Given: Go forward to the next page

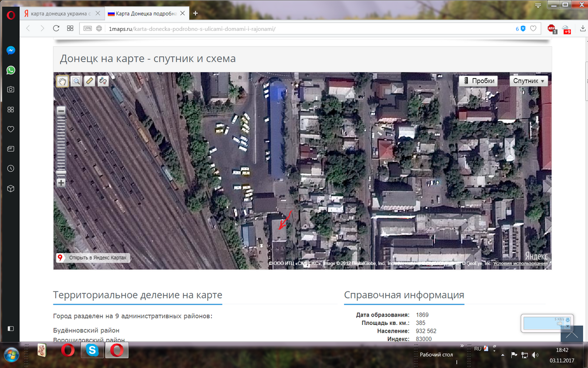Looking at the screenshot, I should 42,28.
